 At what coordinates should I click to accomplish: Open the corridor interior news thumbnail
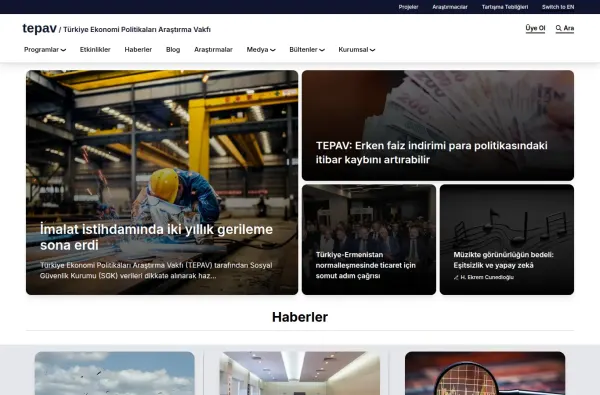300,373
